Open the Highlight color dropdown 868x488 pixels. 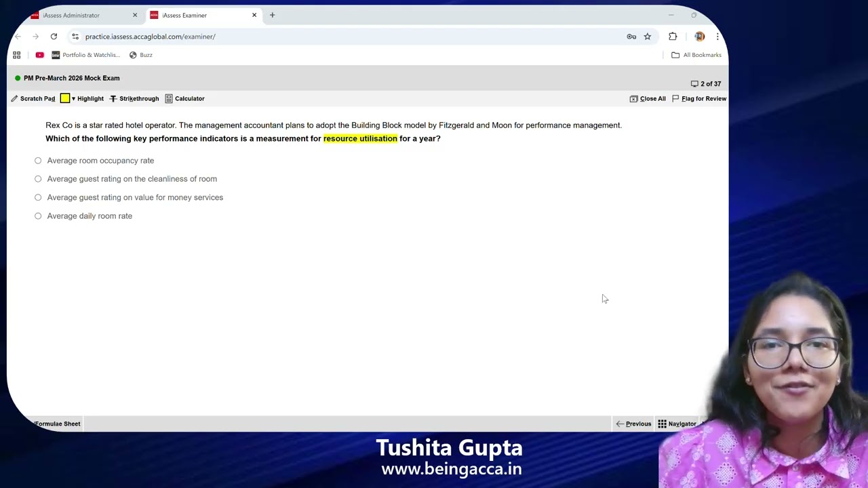click(x=73, y=98)
